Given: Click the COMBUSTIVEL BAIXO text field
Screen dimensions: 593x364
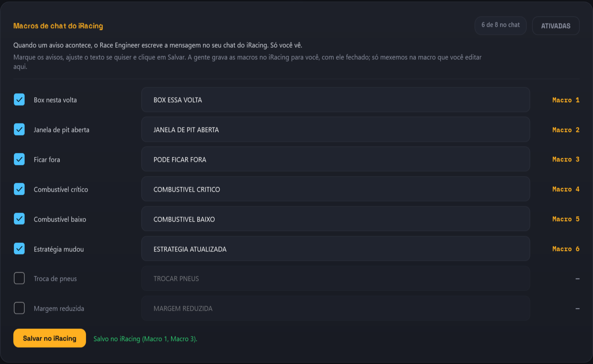Looking at the screenshot, I should 335,219.
